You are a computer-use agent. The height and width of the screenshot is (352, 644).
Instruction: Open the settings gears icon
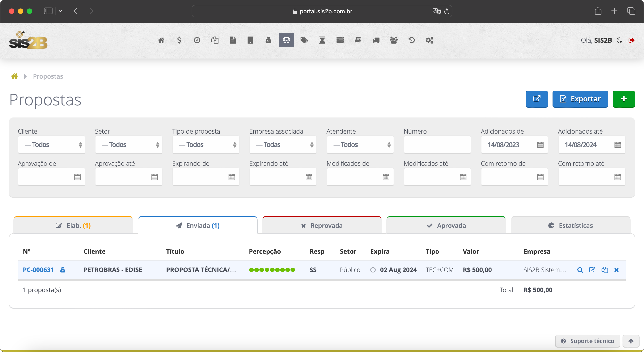429,40
